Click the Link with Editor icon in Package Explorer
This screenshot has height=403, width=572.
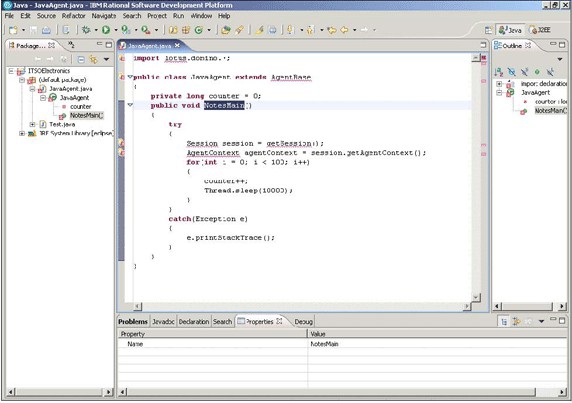(x=94, y=59)
